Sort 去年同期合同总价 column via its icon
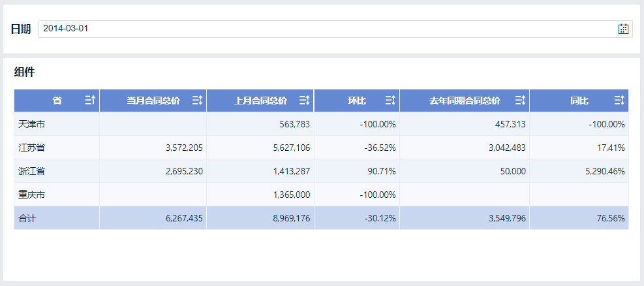Image resolution: width=644 pixels, height=286 pixels. [520, 101]
